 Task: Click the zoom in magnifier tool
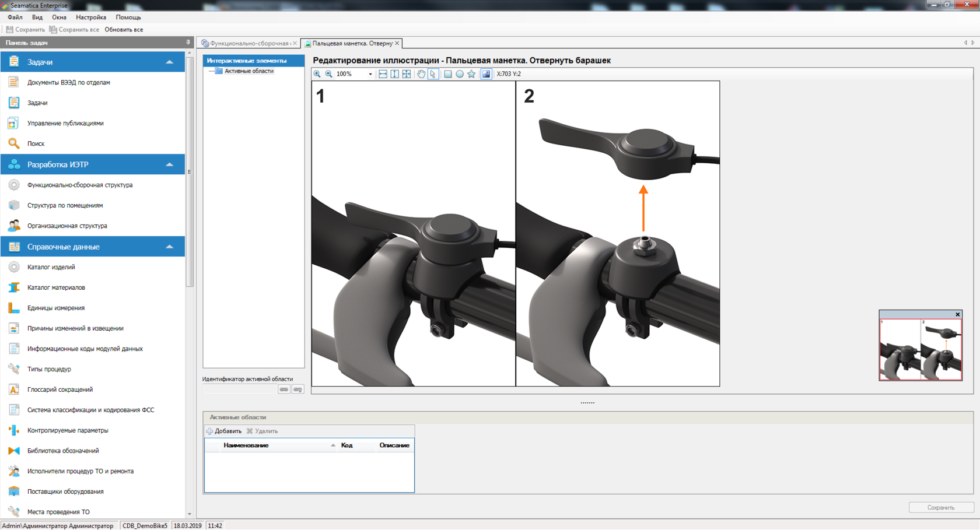(317, 74)
